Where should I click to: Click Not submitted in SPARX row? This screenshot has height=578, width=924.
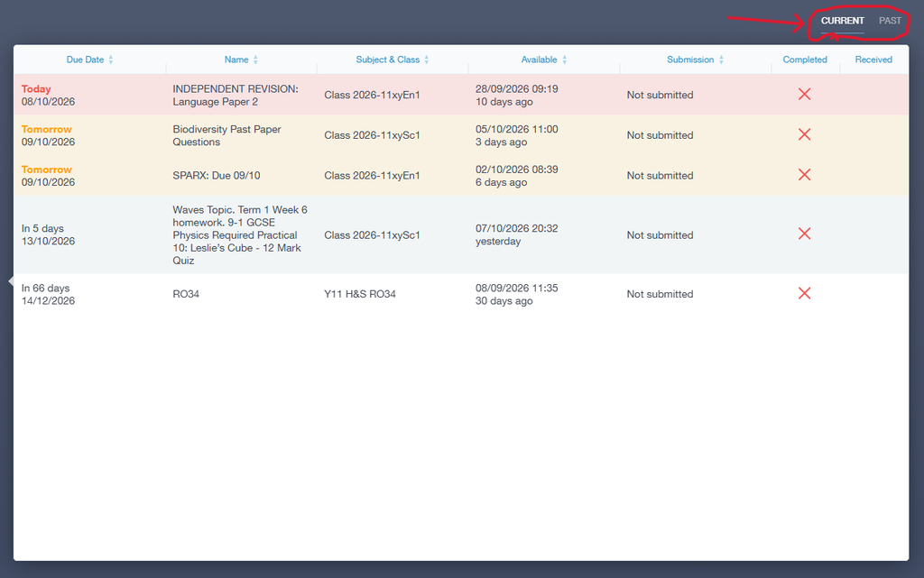pyautogui.click(x=660, y=176)
